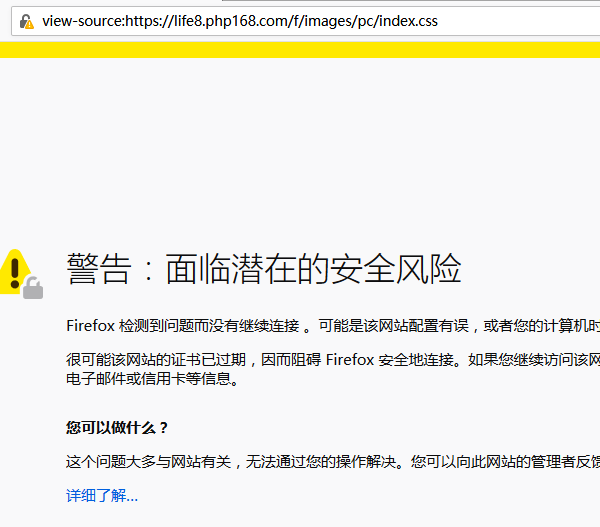Click the line 电子邮件或信用卡等信息
Viewport: 600px width, 527px height.
[x=152, y=378]
